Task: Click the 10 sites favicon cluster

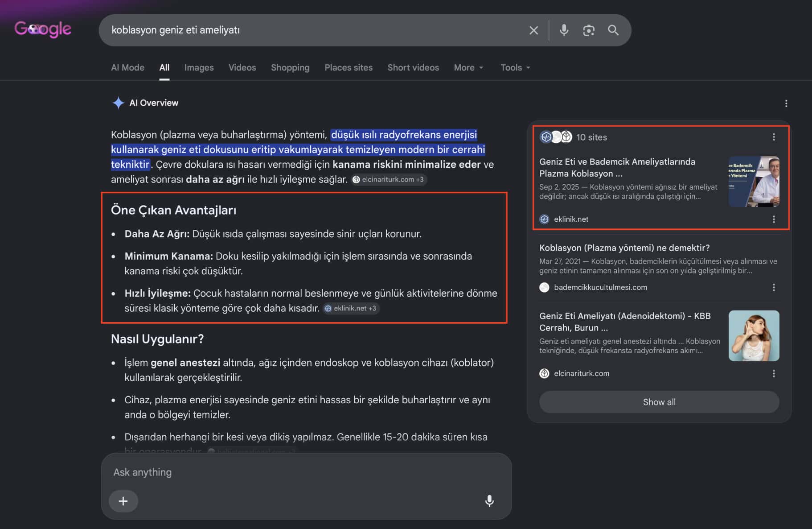Action: 556,137
